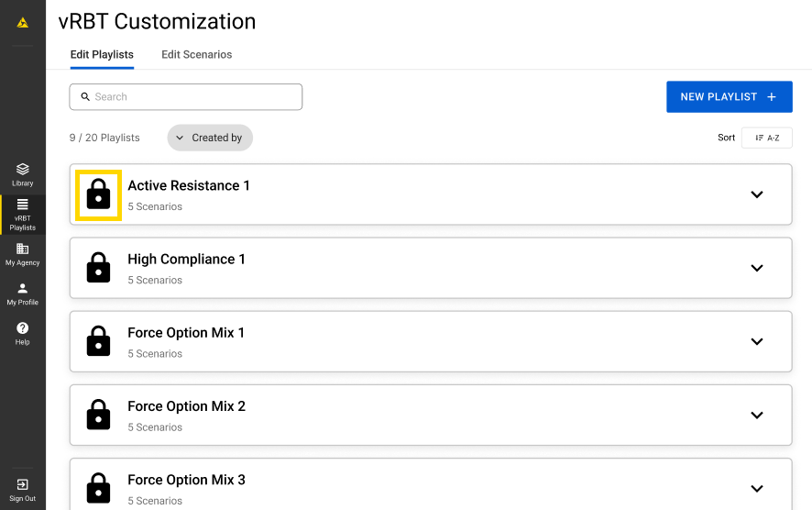Open My Profile page
The height and width of the screenshot is (510, 812).
click(x=23, y=294)
